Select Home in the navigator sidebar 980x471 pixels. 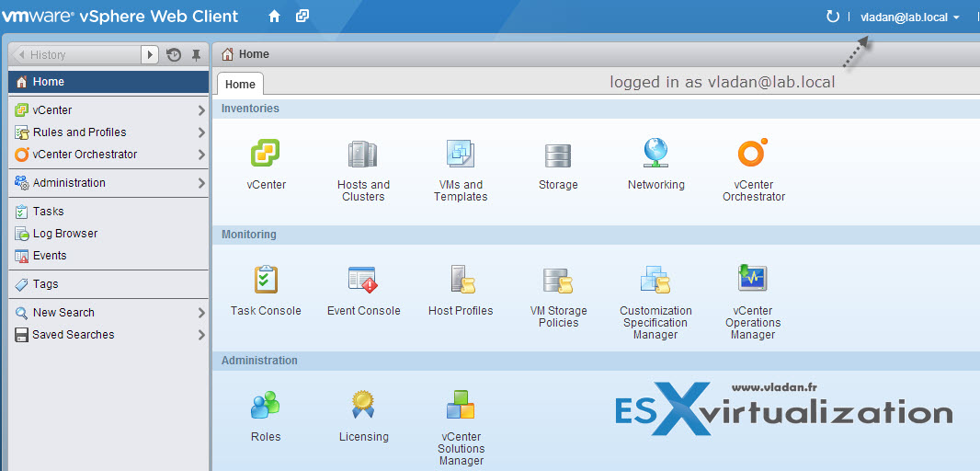pyautogui.click(x=108, y=82)
